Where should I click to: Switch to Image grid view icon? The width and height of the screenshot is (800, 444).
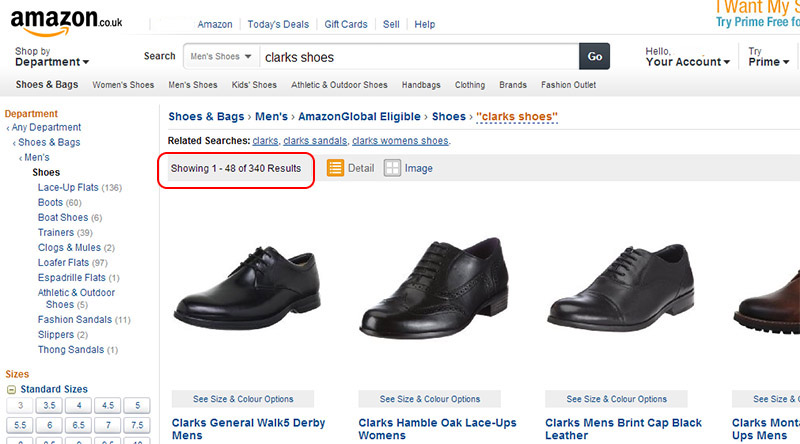click(x=393, y=168)
